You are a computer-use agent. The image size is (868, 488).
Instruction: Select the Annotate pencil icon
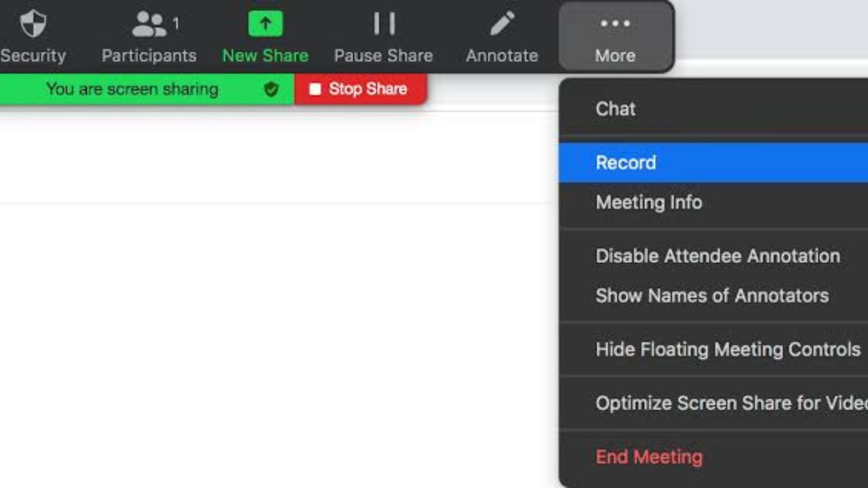(x=502, y=24)
